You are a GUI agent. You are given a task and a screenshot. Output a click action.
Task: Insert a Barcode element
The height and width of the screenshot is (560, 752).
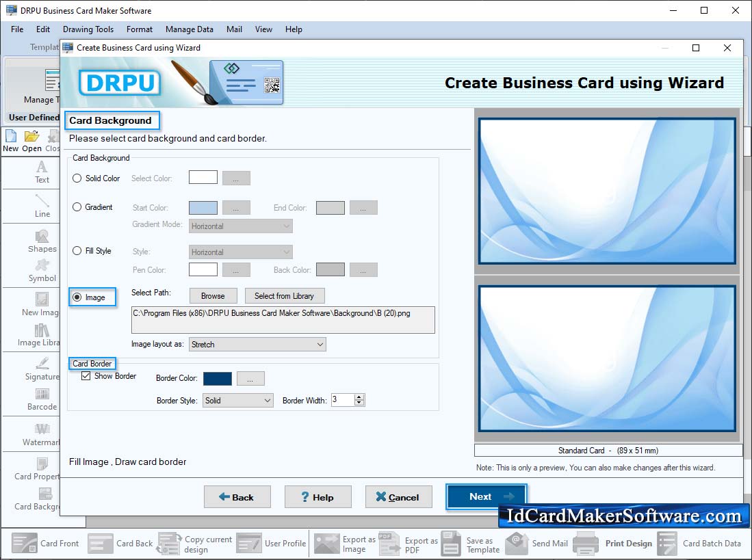pos(42,399)
